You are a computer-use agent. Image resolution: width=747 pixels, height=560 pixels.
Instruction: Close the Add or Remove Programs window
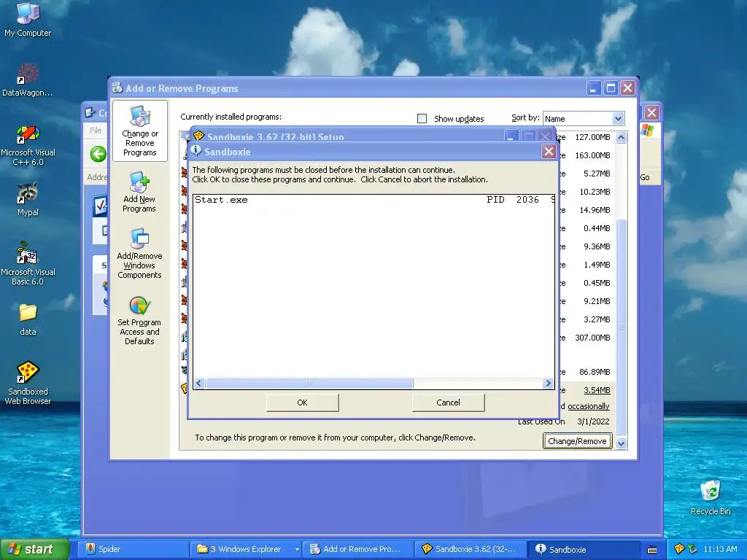[627, 87]
